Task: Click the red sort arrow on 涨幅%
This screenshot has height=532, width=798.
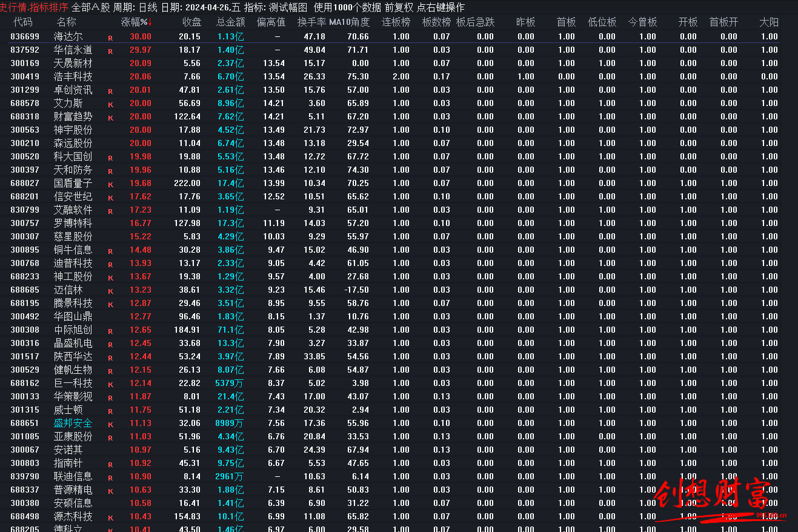Action: 150,23
